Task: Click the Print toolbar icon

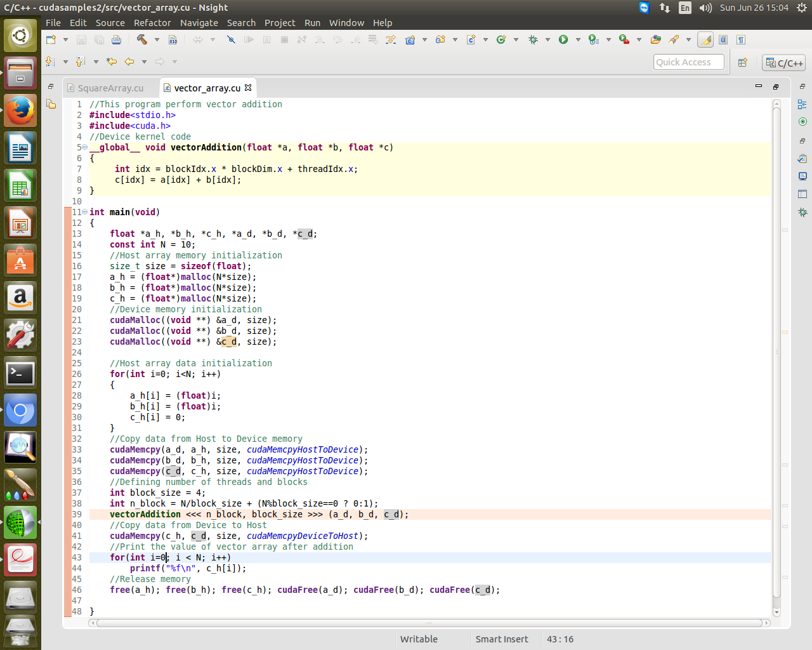Action: (116, 39)
